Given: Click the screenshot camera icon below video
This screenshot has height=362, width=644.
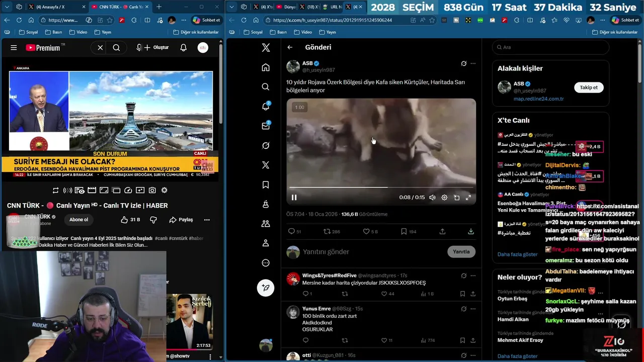Looking at the screenshot, I should (152, 191).
